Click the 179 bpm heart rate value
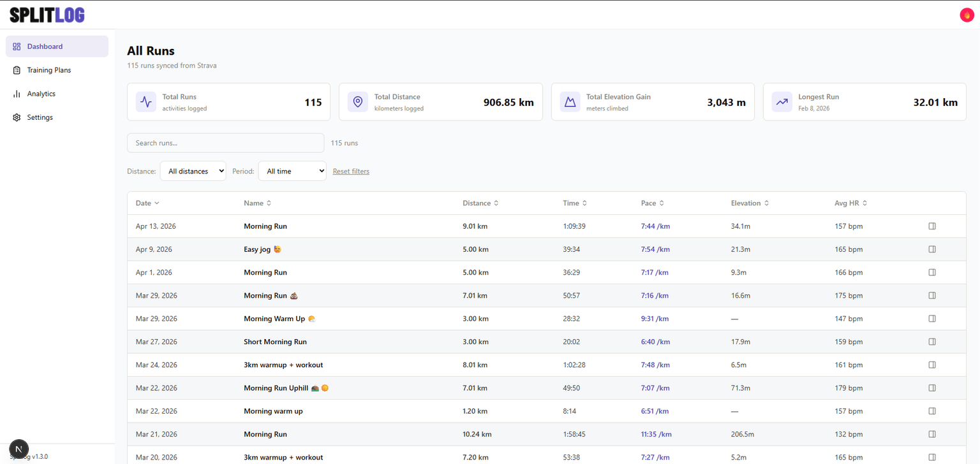The image size is (980, 464). point(849,388)
